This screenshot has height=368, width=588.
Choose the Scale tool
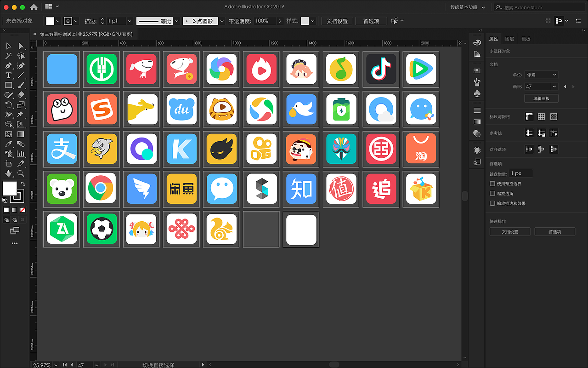click(x=21, y=105)
